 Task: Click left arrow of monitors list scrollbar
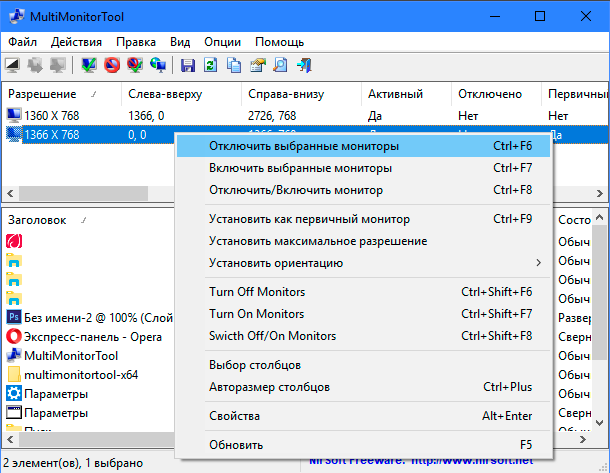point(11,193)
